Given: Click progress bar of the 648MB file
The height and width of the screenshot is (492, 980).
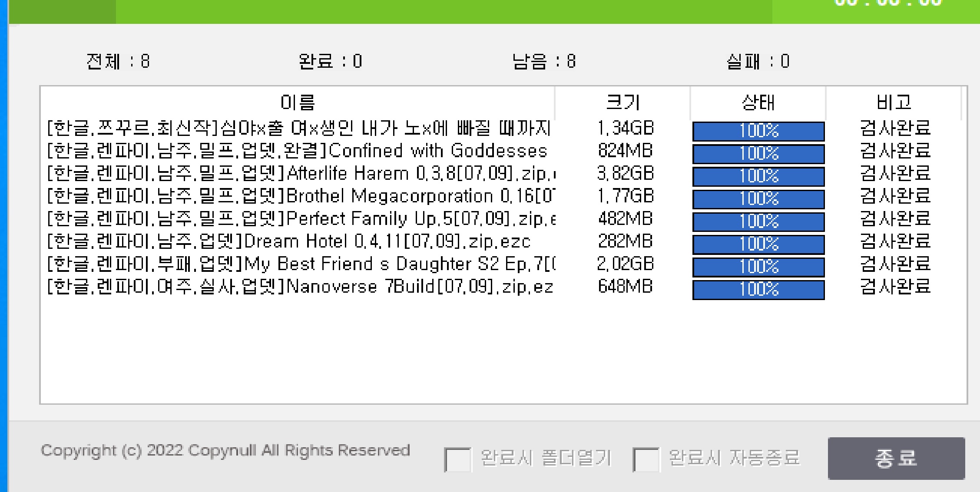Looking at the screenshot, I should pos(758,290).
